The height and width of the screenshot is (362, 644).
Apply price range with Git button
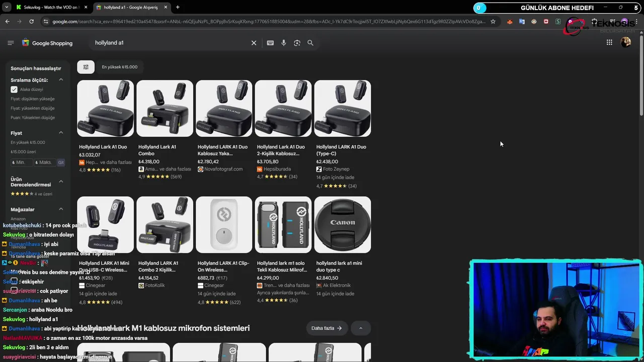[x=61, y=162]
